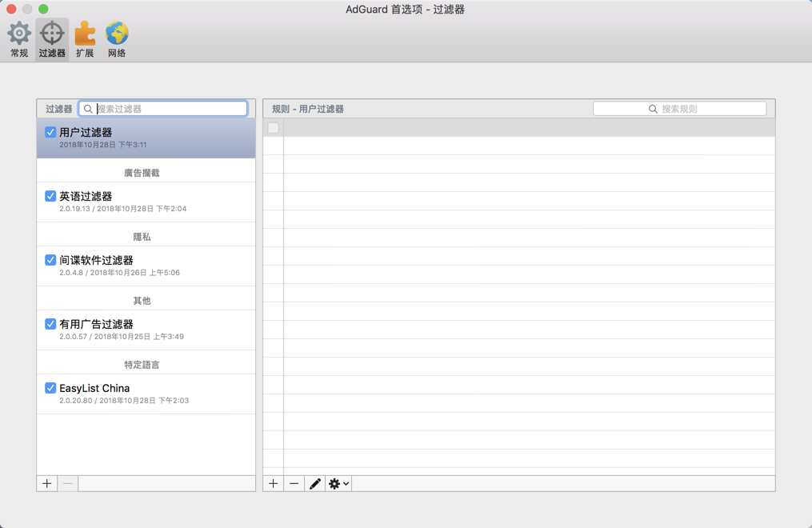Disable the EasyList China filter
Viewport: 812px width, 528px height.
click(50, 388)
